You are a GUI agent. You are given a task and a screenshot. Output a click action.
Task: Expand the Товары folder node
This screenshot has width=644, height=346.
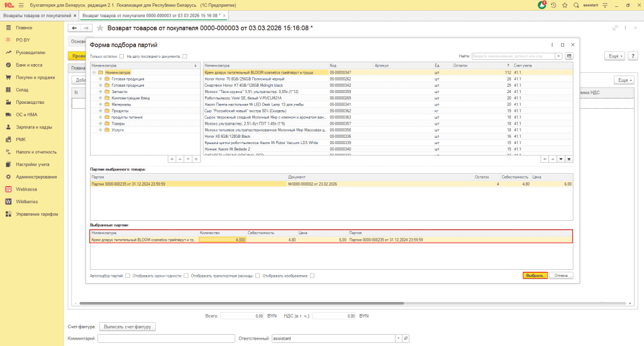tap(100, 124)
